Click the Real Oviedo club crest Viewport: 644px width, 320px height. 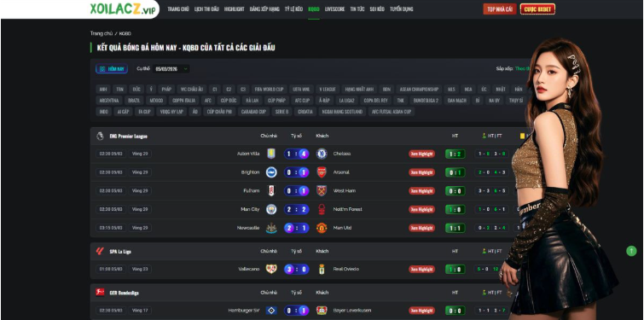(322, 269)
